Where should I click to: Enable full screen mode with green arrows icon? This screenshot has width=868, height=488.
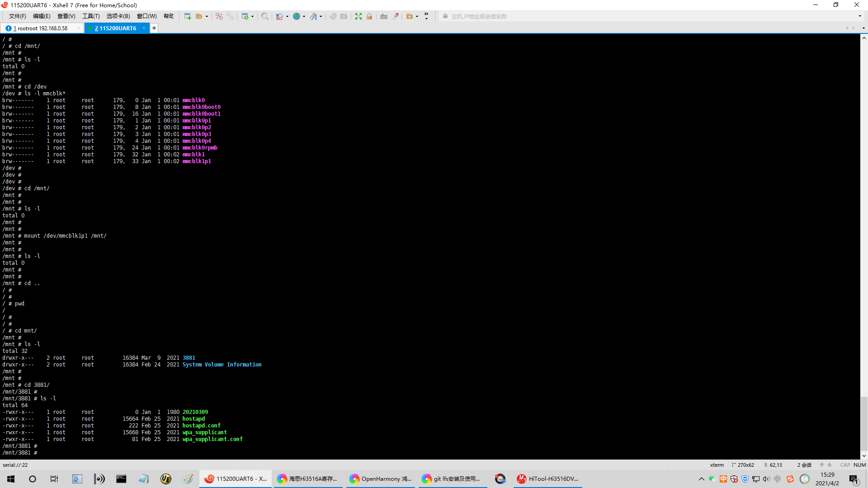(x=359, y=16)
